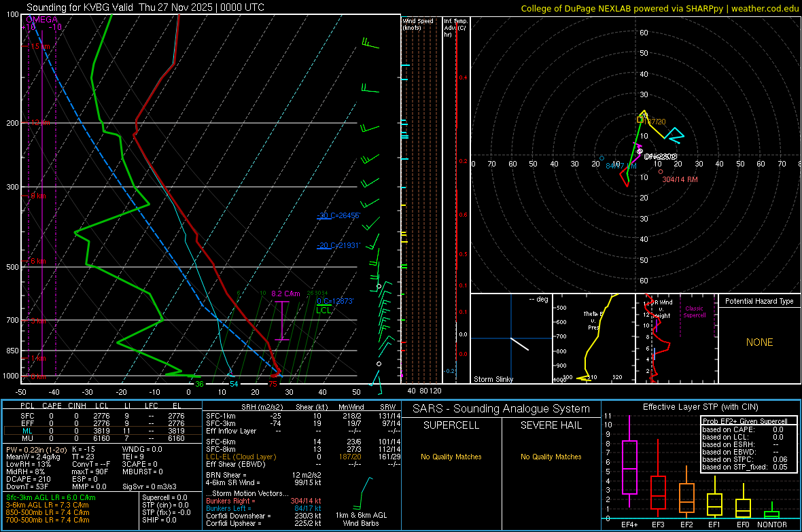This screenshot has width=802, height=532.
Task: Click the 'Supercell = 0.0' composite value
Action: (164, 498)
